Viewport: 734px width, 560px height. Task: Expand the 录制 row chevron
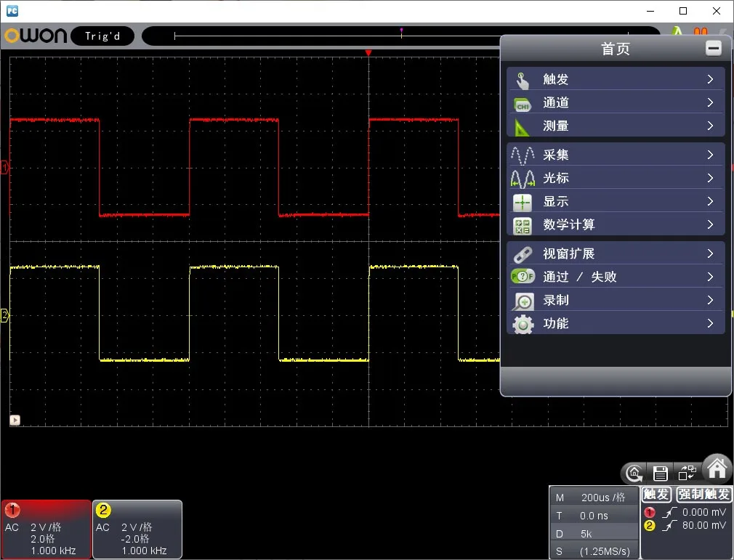coord(710,301)
